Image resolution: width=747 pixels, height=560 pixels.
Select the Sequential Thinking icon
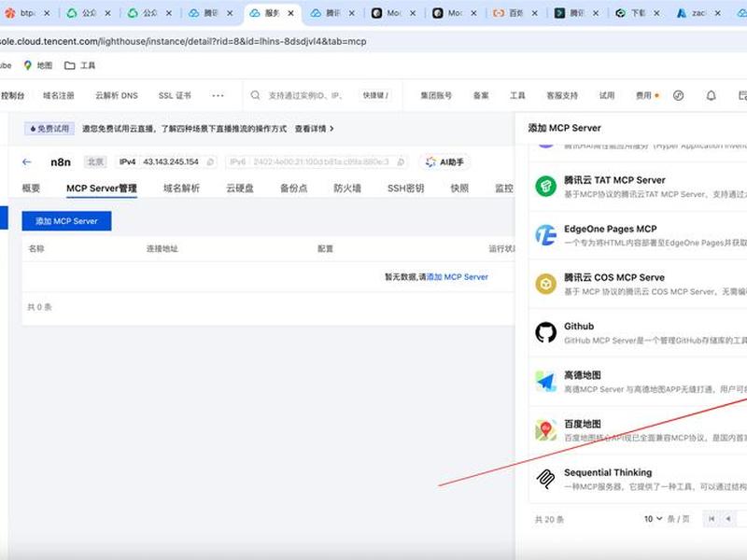pos(546,479)
